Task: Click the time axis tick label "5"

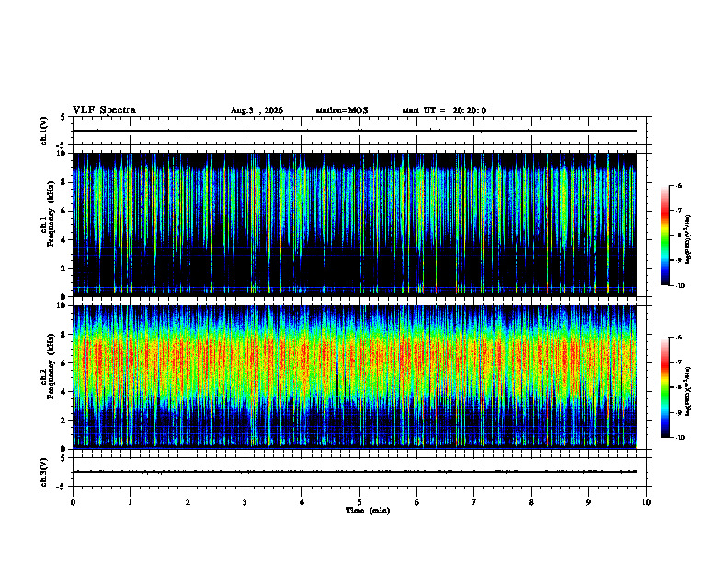Action: coord(359,502)
